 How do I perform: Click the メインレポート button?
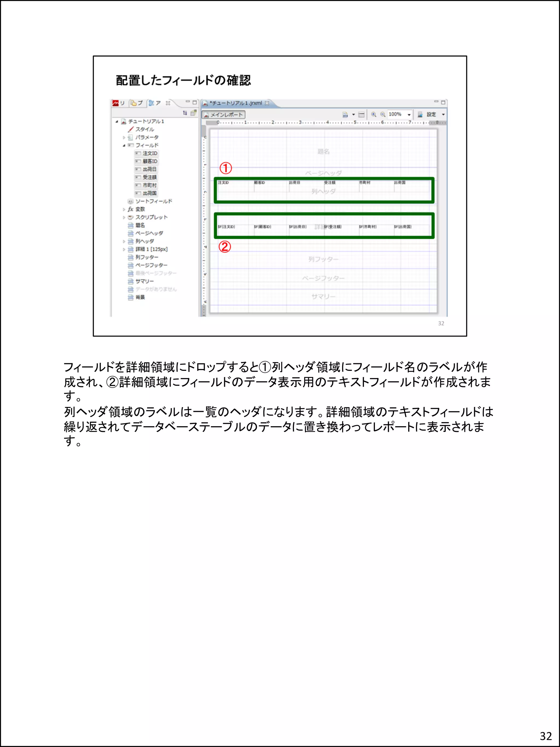[x=223, y=115]
